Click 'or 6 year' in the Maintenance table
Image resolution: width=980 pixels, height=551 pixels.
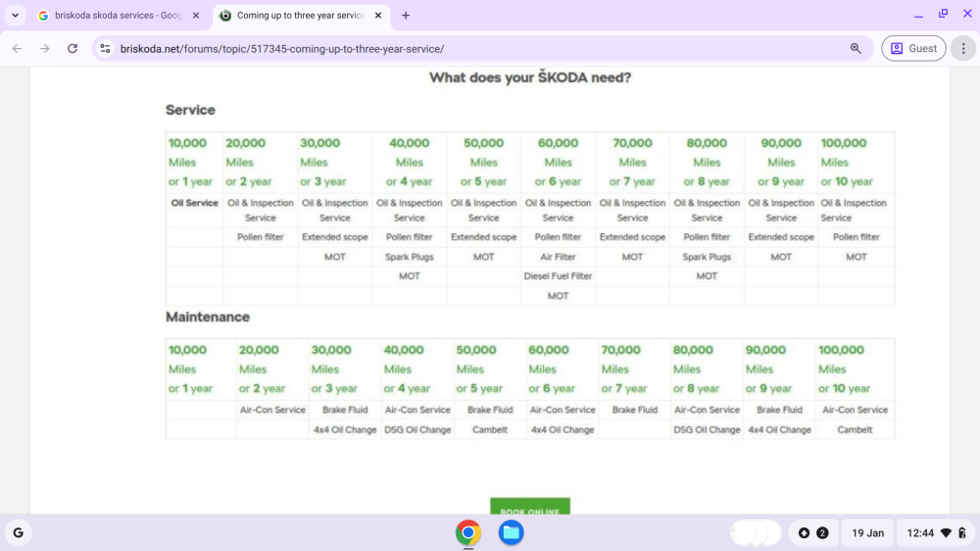[552, 389]
